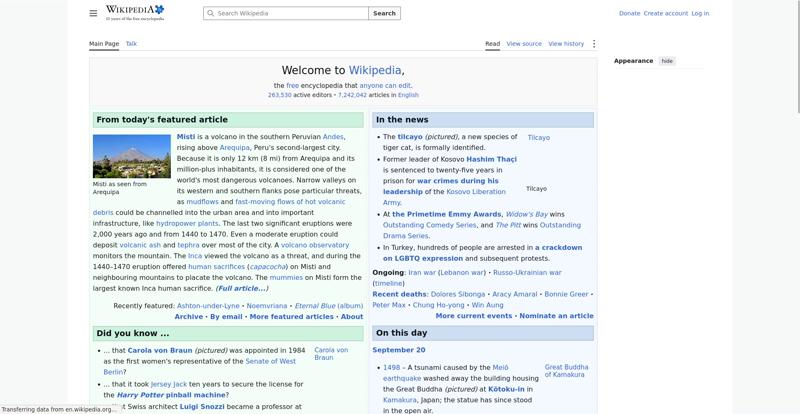Click the By email link
The height and width of the screenshot is (414, 800).
(226, 316)
